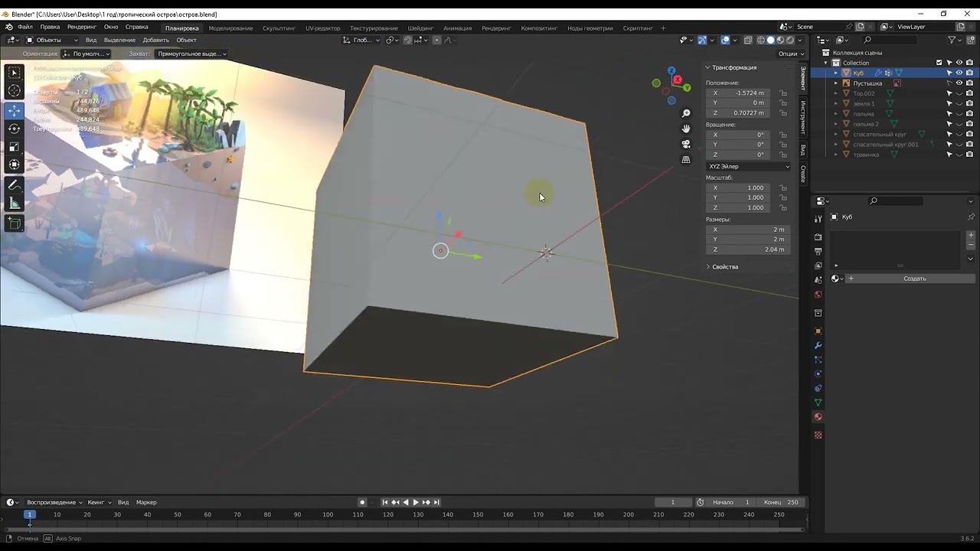The height and width of the screenshot is (551, 980).
Task: Choose the Measure ruler tool
Action: point(14,204)
